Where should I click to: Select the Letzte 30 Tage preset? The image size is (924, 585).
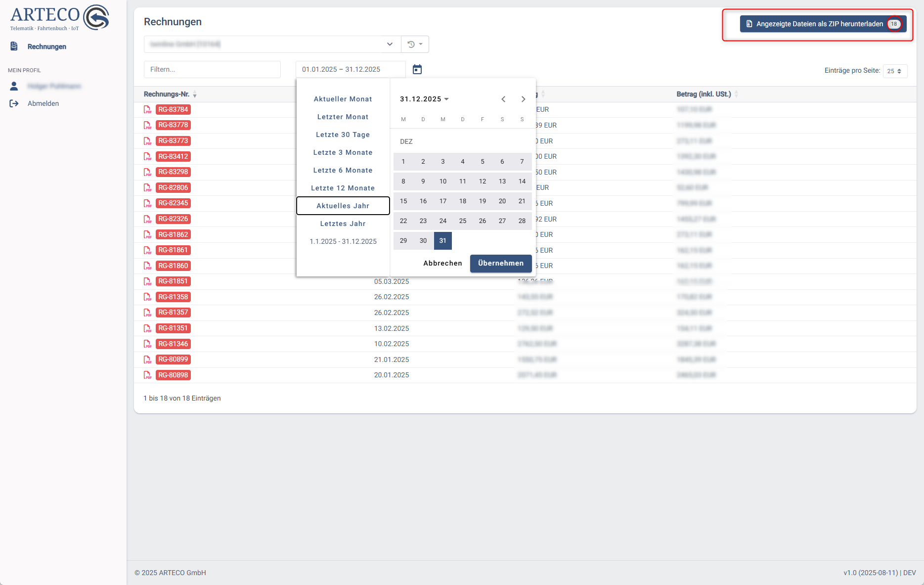[343, 135]
